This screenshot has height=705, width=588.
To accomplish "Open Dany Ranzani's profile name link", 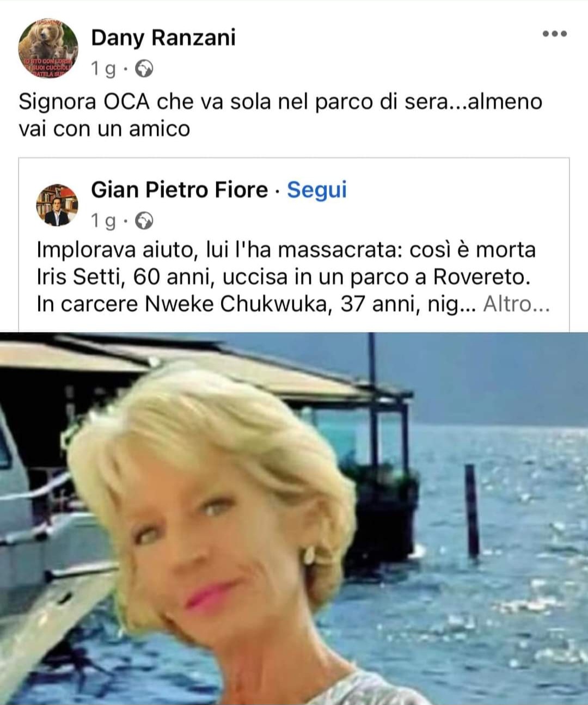I will pos(163,38).
